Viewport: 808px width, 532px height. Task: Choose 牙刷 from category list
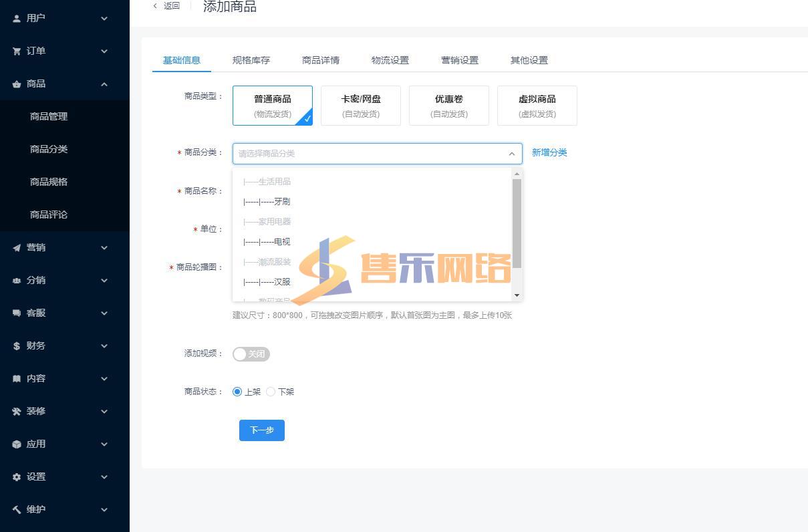(372, 202)
